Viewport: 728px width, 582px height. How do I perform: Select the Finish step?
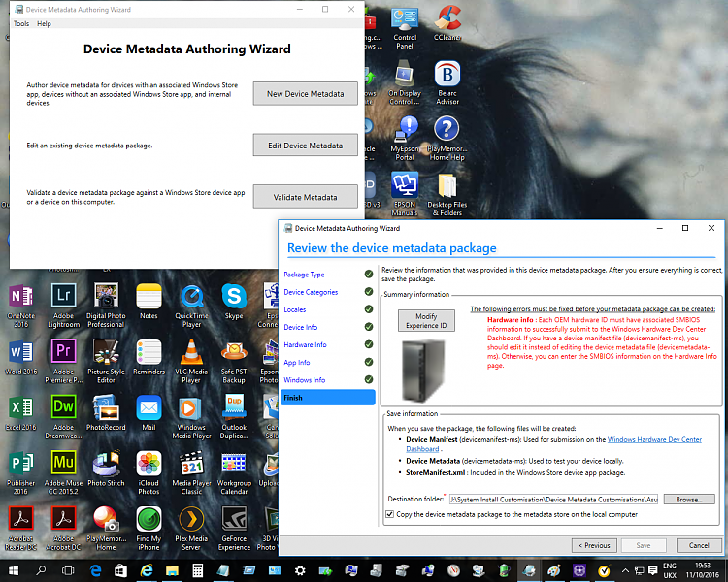tap(328, 398)
